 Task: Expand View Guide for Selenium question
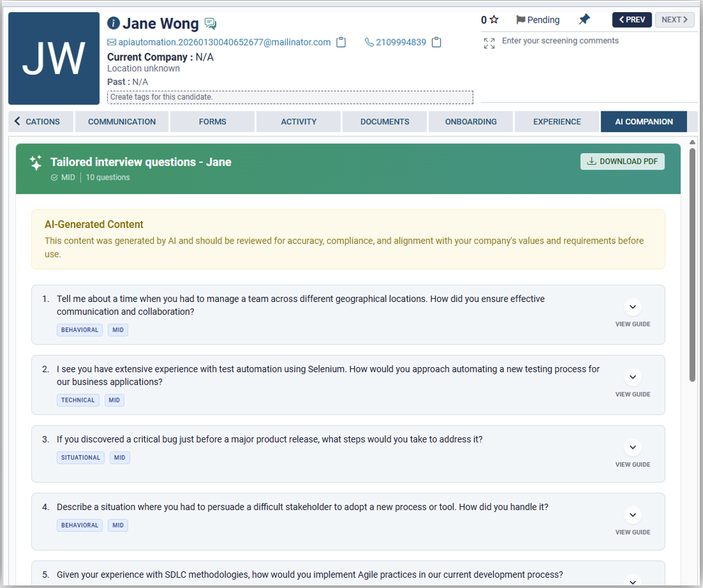click(632, 377)
